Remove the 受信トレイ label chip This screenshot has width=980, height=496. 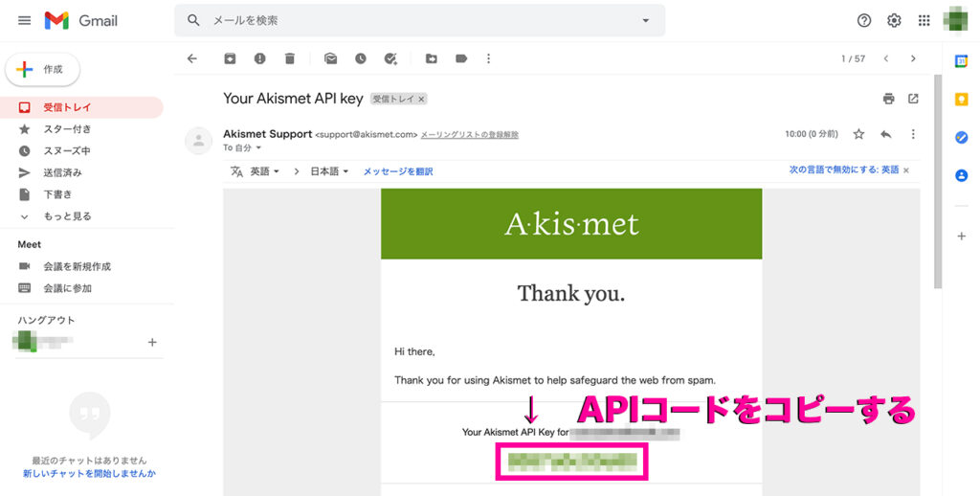pos(421,99)
